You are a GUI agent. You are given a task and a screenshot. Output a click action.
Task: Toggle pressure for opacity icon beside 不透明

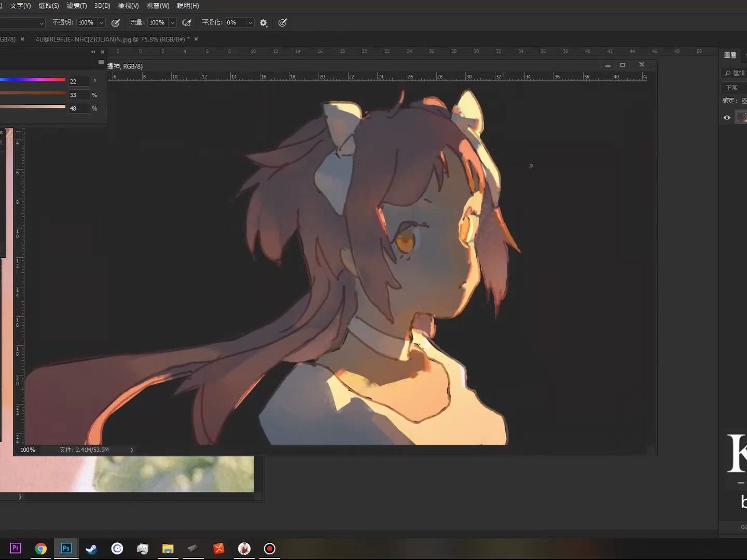[x=116, y=23]
